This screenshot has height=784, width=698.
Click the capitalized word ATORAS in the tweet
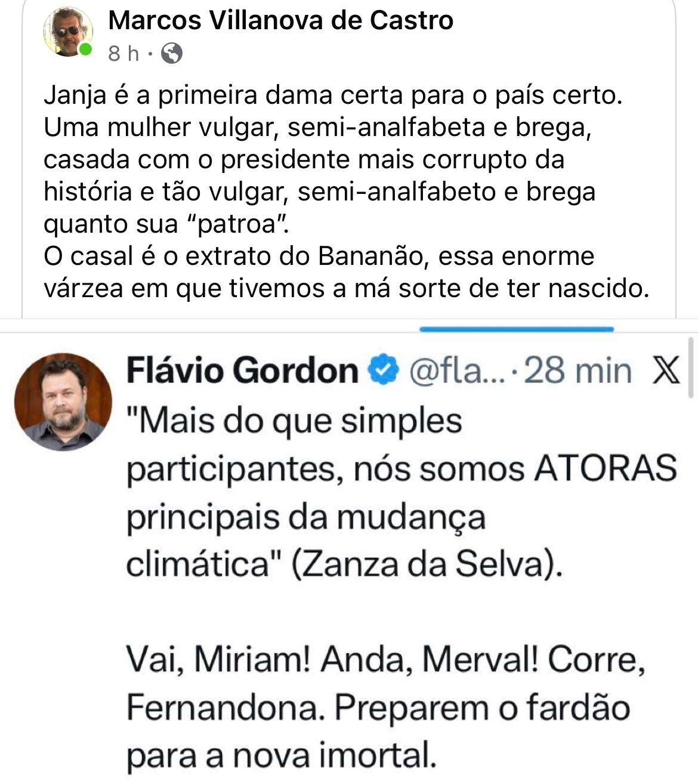pyautogui.click(x=606, y=468)
